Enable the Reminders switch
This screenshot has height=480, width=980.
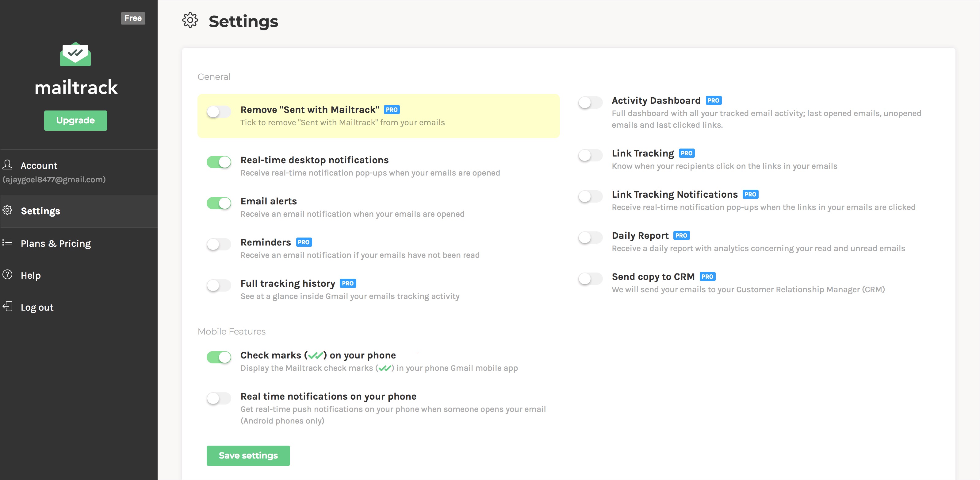coord(219,244)
